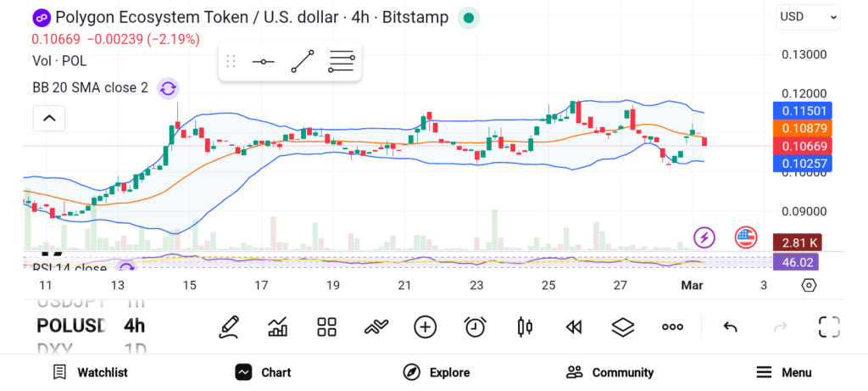Image resolution: width=868 pixels, height=391 pixels.
Task: Click the add symbol plus icon
Action: point(425,327)
